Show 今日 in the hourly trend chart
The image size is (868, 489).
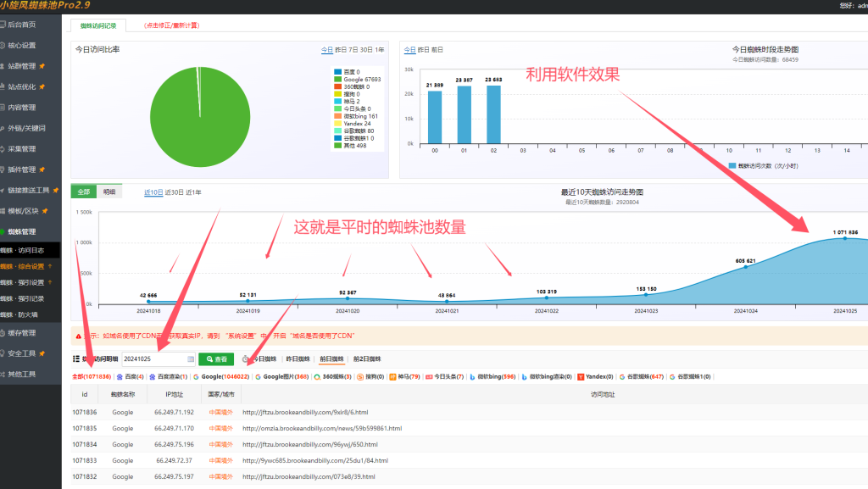coord(409,50)
